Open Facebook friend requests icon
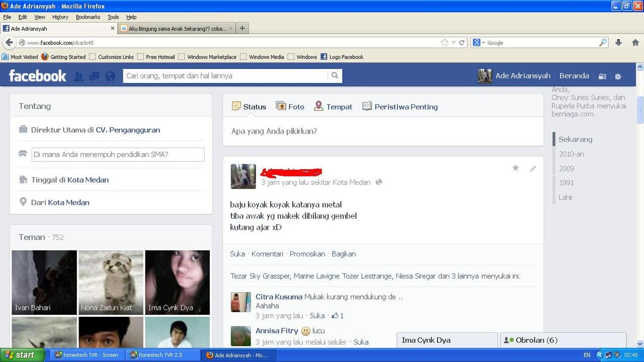 [x=78, y=76]
